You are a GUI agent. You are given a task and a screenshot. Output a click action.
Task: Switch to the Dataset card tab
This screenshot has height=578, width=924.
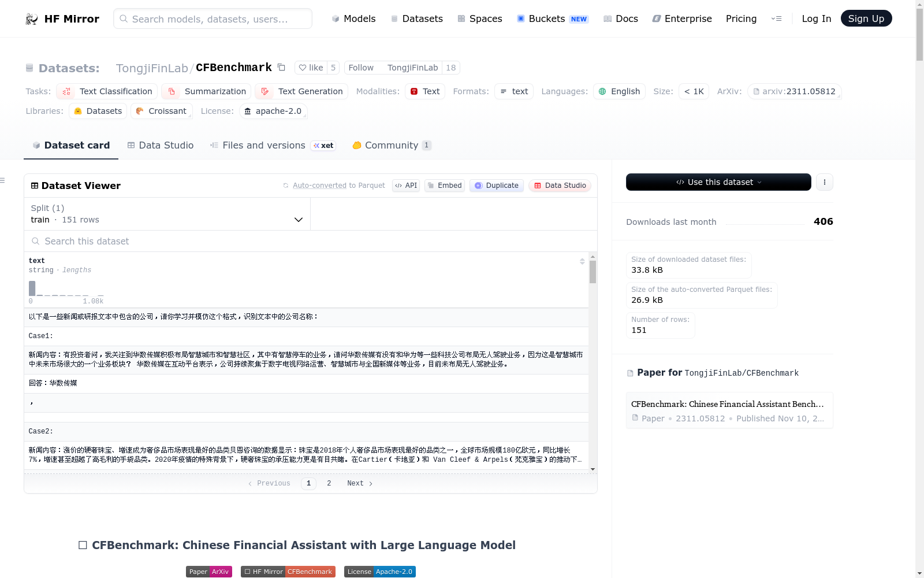tap(71, 146)
